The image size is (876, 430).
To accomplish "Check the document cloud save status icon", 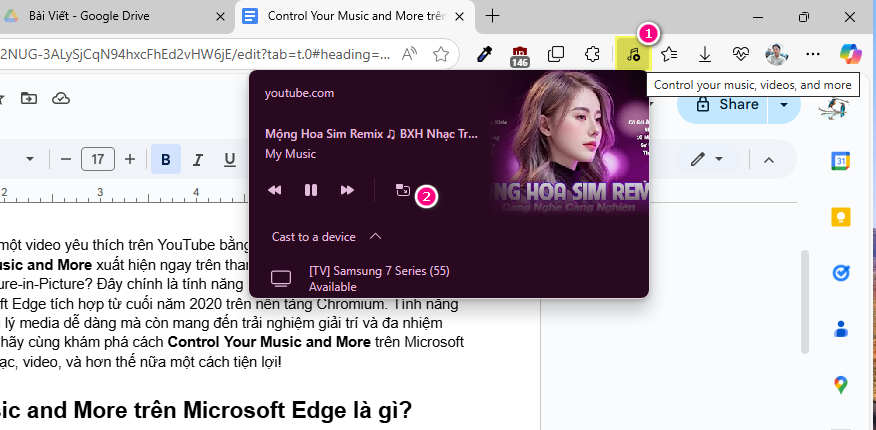I will pos(60,98).
